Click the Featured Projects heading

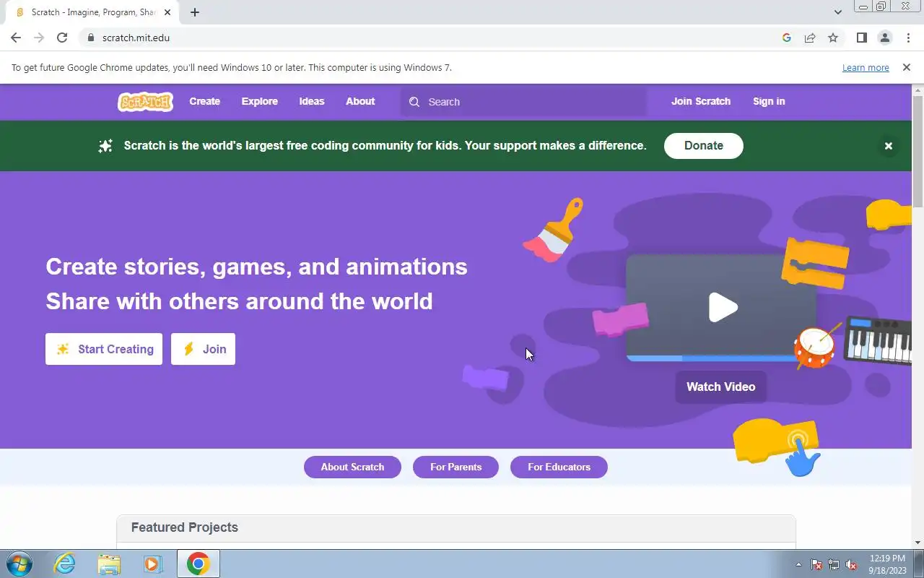185,527
